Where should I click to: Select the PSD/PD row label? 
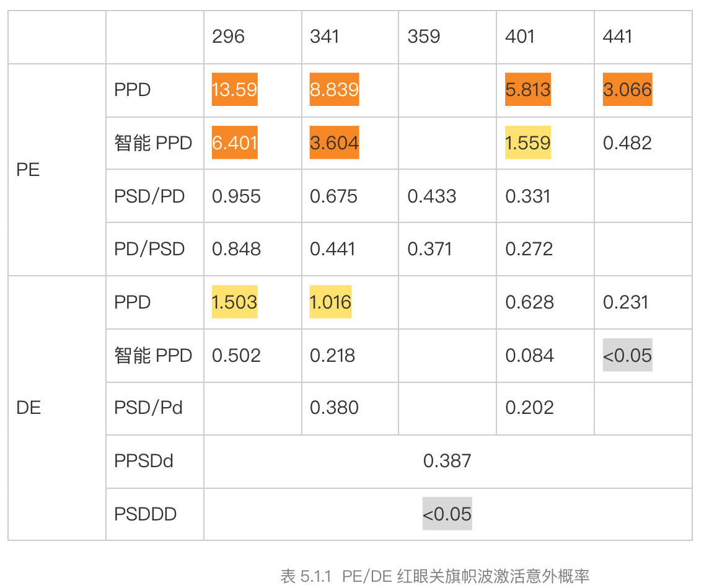tap(149, 196)
